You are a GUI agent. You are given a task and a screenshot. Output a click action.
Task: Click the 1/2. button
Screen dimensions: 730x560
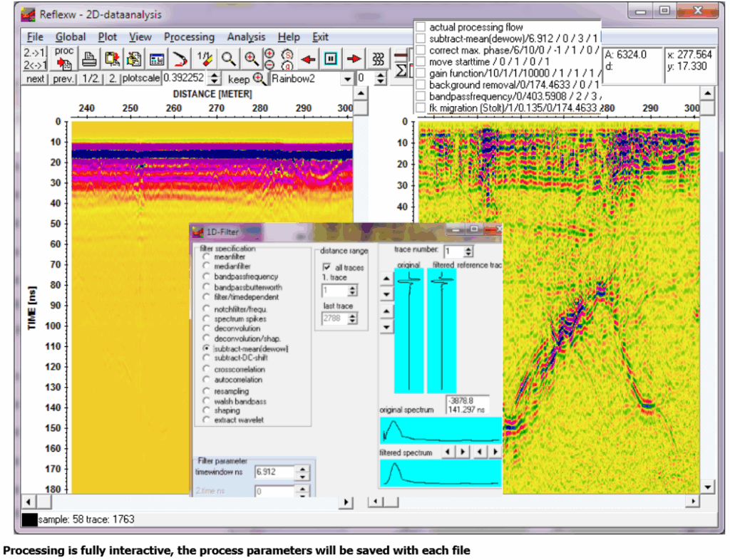click(x=91, y=79)
